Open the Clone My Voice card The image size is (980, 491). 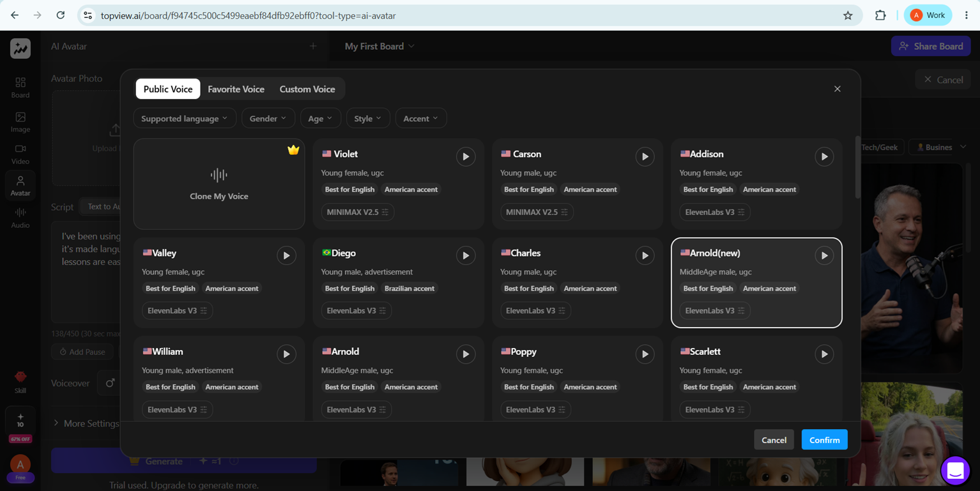tap(219, 184)
